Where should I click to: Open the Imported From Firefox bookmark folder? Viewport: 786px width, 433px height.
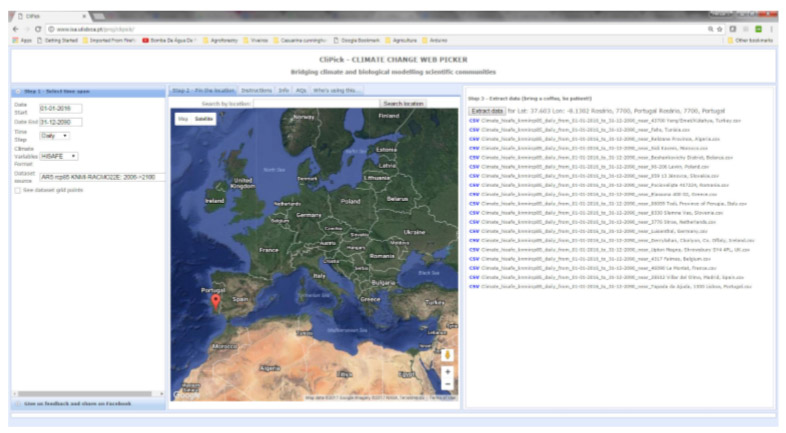coord(109,40)
